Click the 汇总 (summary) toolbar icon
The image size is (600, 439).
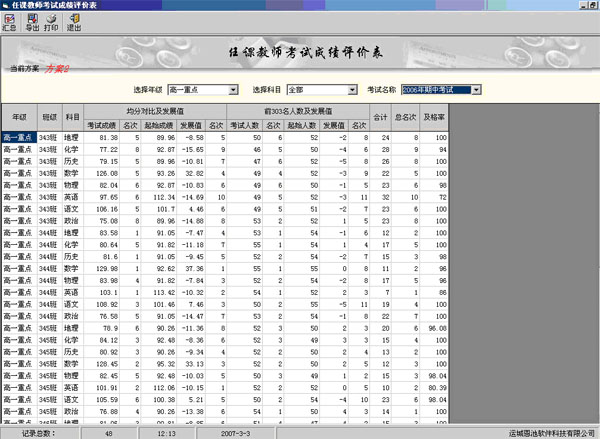point(9,23)
